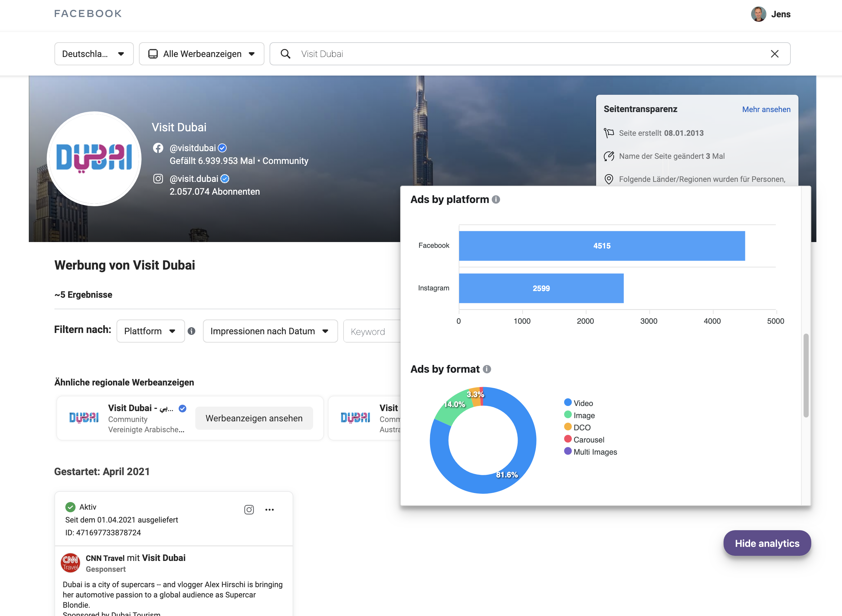Click the green Aktiv status checkmark
This screenshot has height=616, width=842.
(x=70, y=507)
